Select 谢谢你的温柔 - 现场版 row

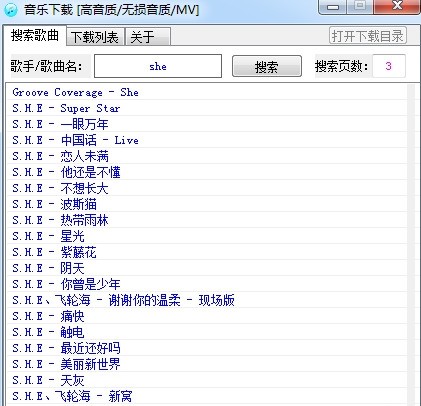207,300
